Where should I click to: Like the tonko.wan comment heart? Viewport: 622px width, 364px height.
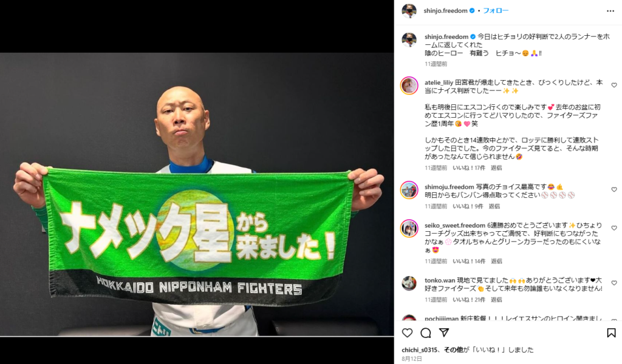pos(614,283)
